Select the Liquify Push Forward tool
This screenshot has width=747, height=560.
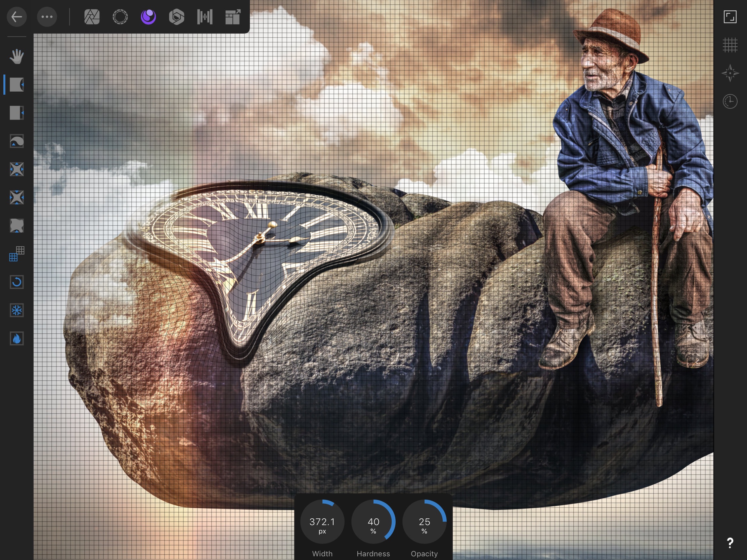pyautogui.click(x=16, y=85)
